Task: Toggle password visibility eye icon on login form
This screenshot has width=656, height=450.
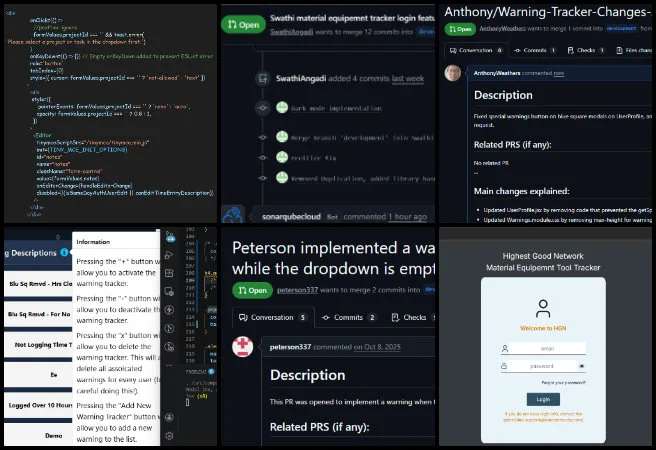Action: pyautogui.click(x=581, y=366)
